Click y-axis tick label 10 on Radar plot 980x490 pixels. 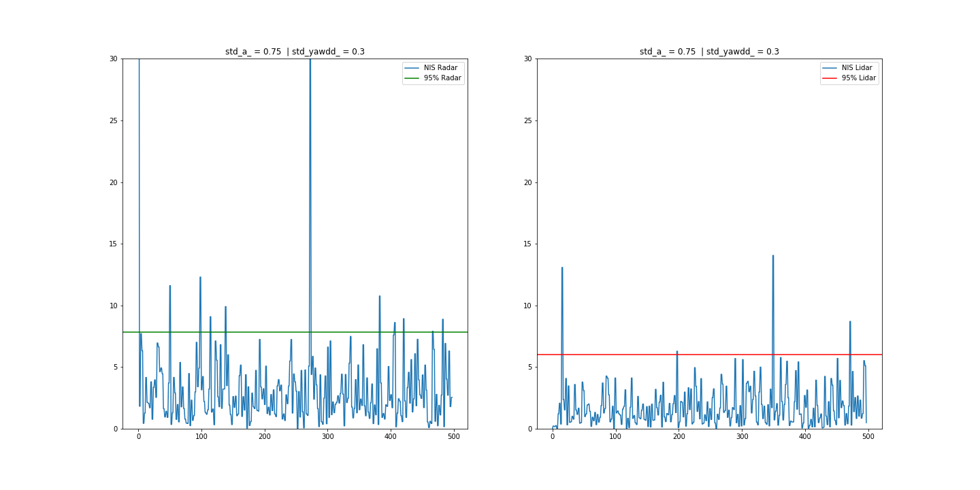[x=114, y=306]
